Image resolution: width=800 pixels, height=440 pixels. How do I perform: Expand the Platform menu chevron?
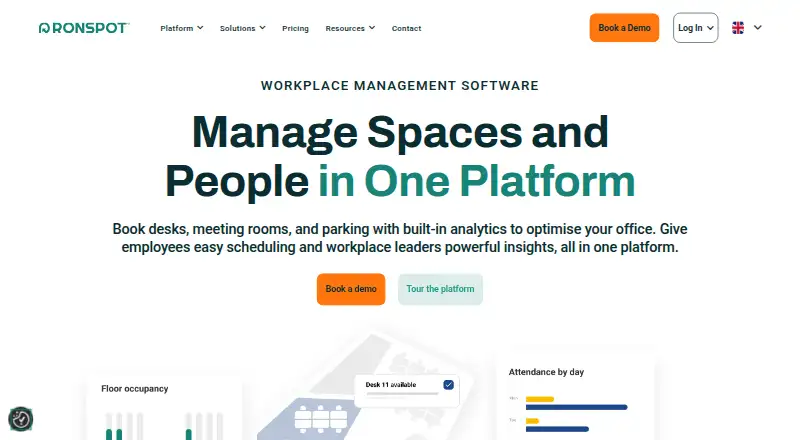point(201,28)
